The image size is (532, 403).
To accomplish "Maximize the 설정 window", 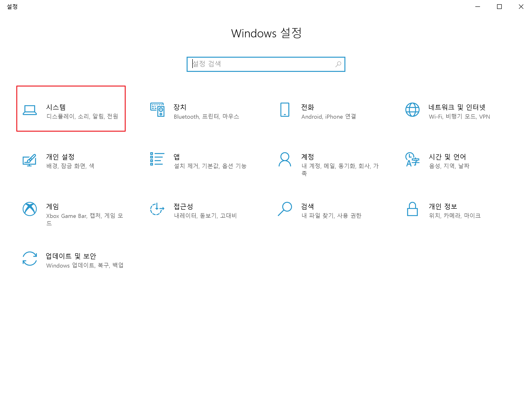I will (499, 7).
